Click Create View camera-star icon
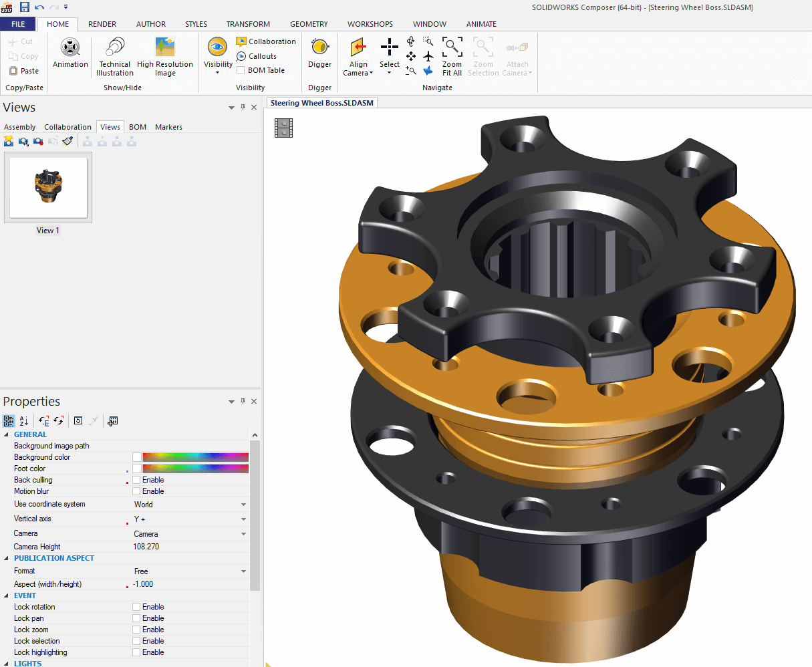 pyautogui.click(x=9, y=141)
